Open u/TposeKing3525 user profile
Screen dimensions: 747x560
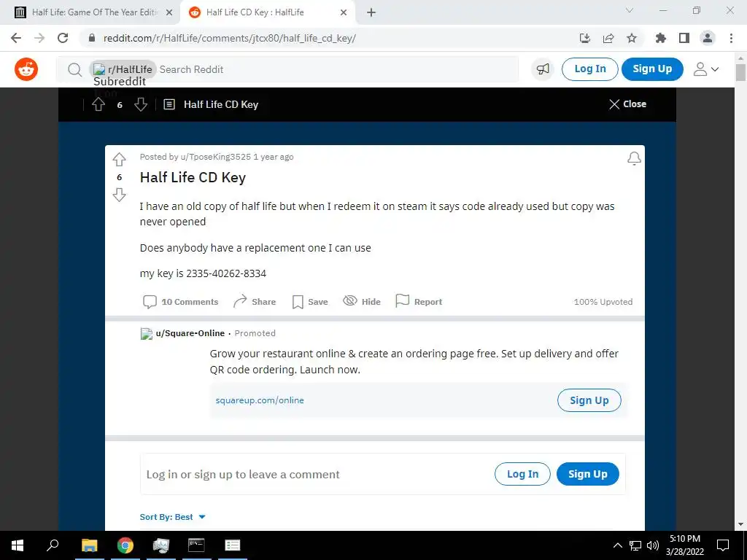(x=215, y=157)
